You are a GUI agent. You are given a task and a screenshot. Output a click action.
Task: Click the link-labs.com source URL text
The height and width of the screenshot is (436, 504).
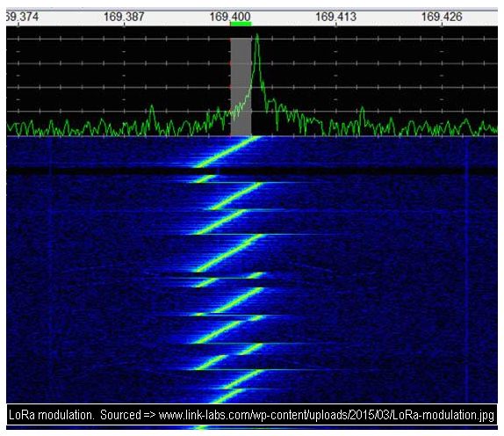pos(327,415)
